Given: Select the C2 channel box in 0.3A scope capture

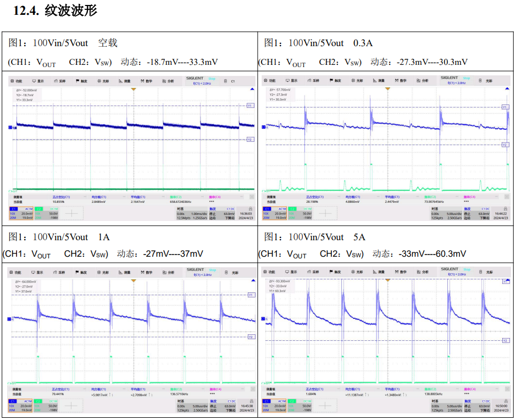Looking at the screenshot, I should (x=300, y=213).
